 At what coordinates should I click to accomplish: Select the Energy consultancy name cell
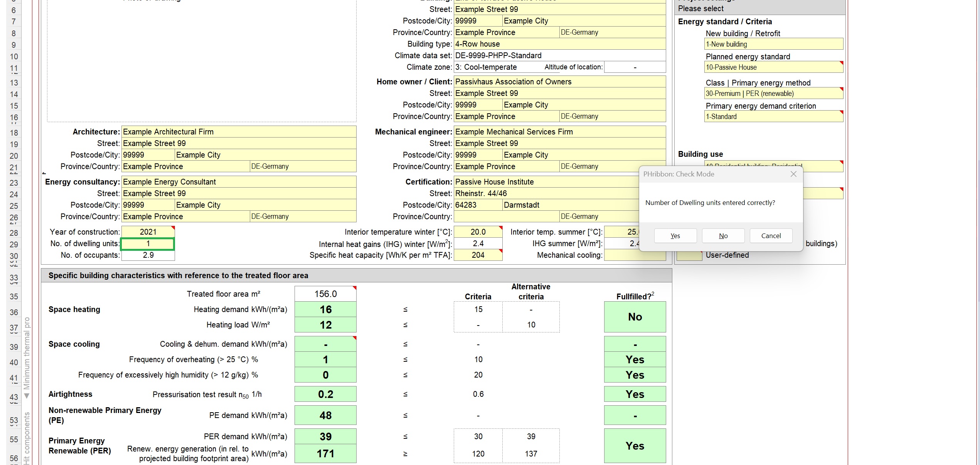pyautogui.click(x=239, y=182)
